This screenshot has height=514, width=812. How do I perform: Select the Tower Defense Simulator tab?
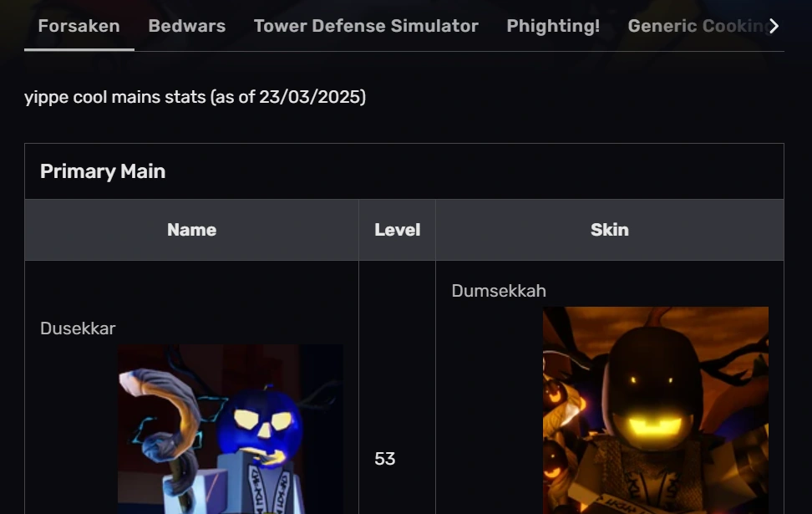point(366,26)
